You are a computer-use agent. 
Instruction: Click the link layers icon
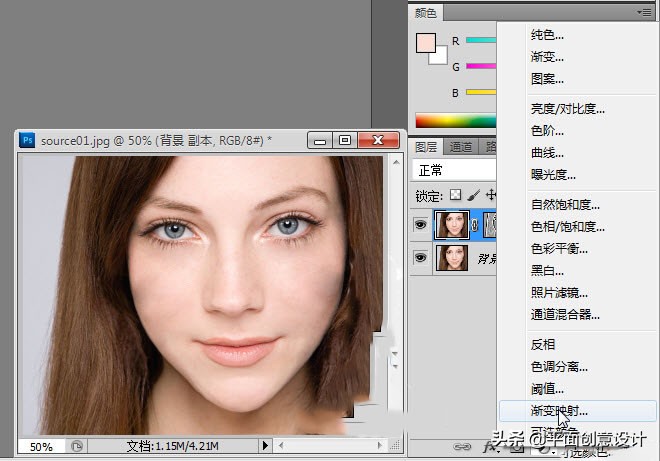[463, 447]
